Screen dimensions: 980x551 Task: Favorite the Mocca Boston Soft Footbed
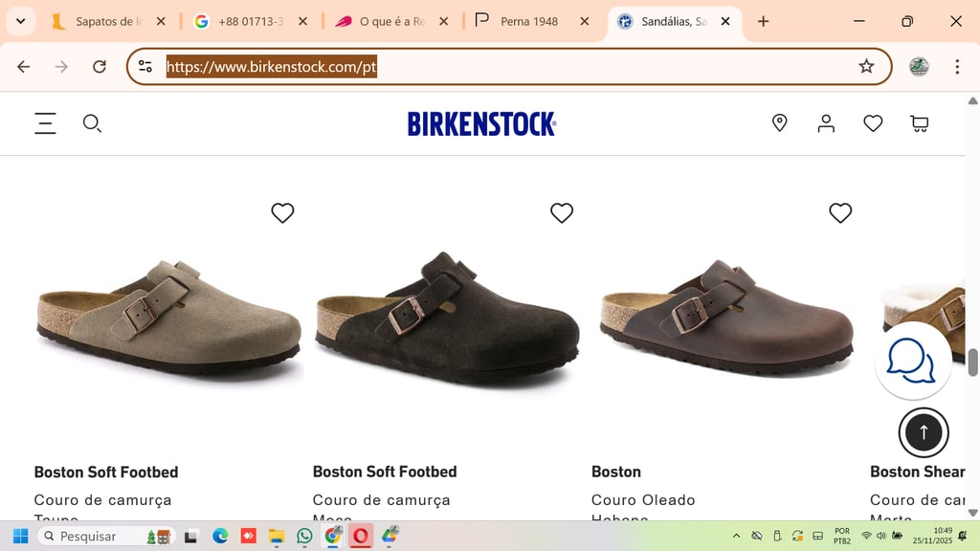(561, 213)
